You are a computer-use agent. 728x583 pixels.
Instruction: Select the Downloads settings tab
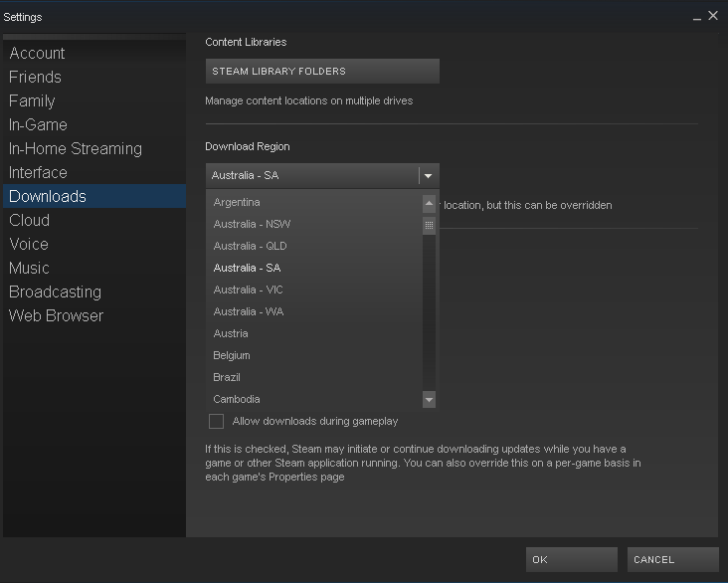(94, 196)
